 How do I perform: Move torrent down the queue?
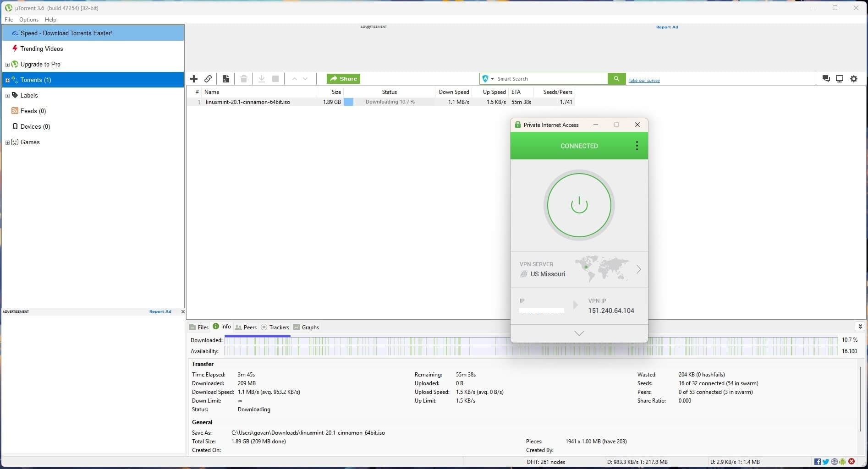coord(305,79)
